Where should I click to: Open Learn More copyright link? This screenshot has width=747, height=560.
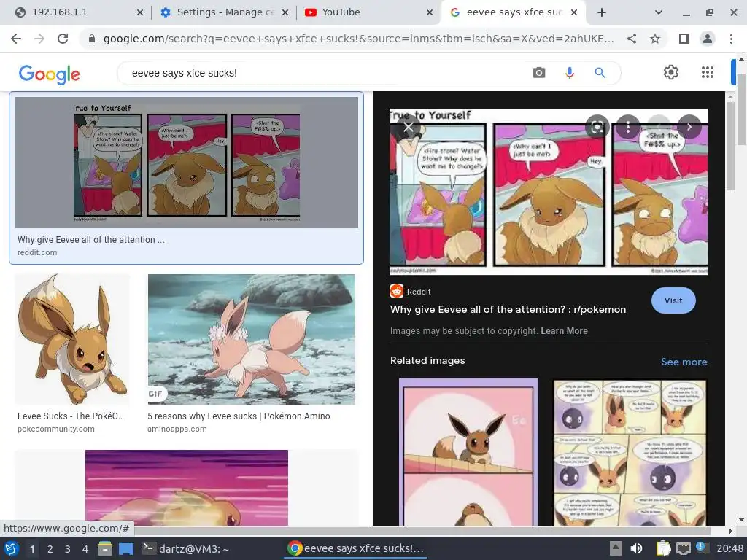(x=564, y=331)
